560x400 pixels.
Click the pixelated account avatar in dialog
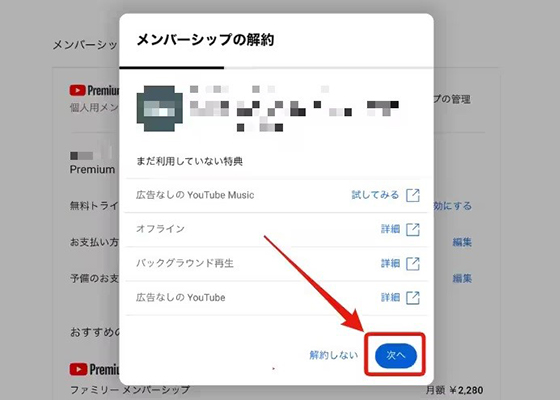pos(160,109)
